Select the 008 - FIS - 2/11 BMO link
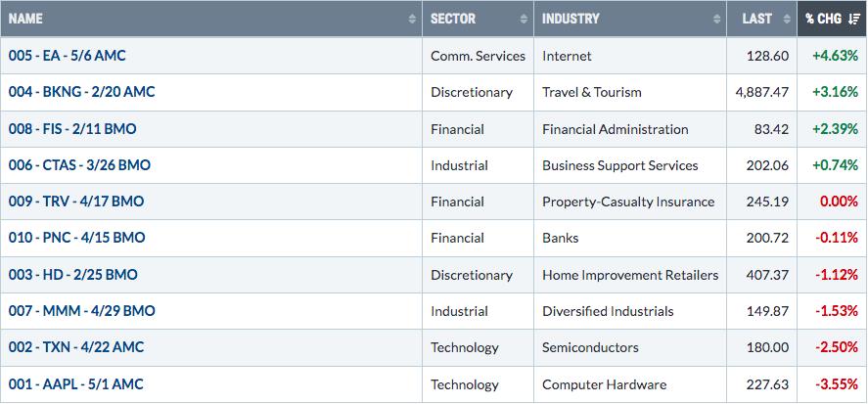868x404 pixels. [72, 129]
